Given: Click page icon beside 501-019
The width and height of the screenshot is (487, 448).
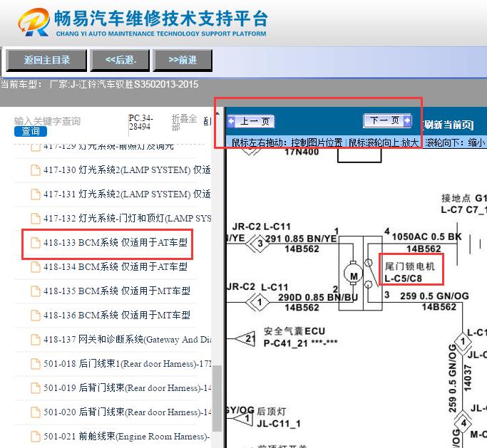Looking at the screenshot, I should [36, 387].
